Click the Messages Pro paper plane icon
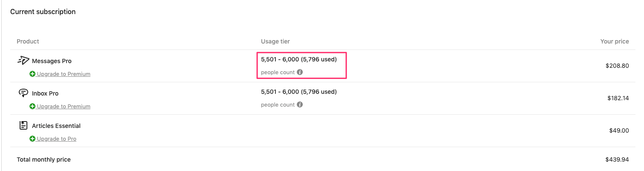This screenshot has width=644, height=171. 23,61
